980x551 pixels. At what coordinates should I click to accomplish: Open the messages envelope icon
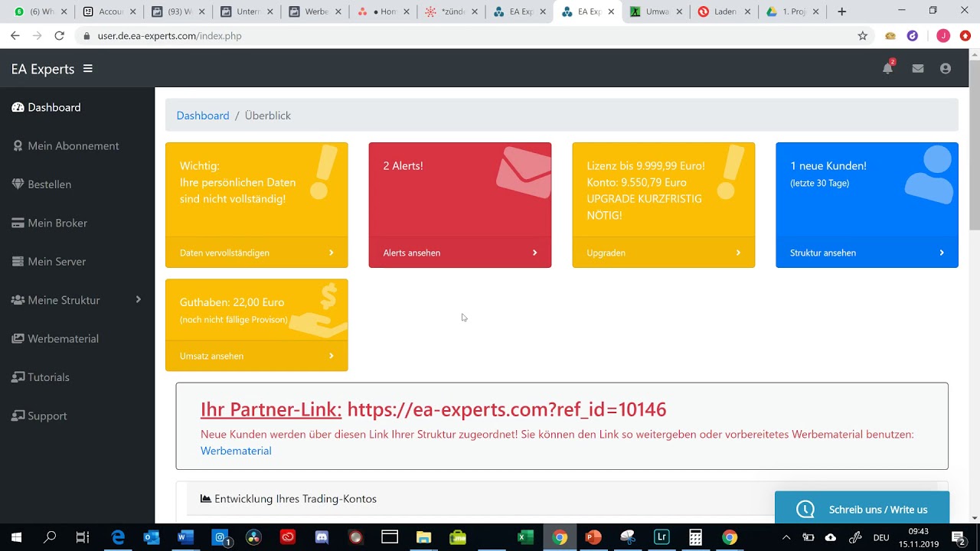tap(918, 69)
